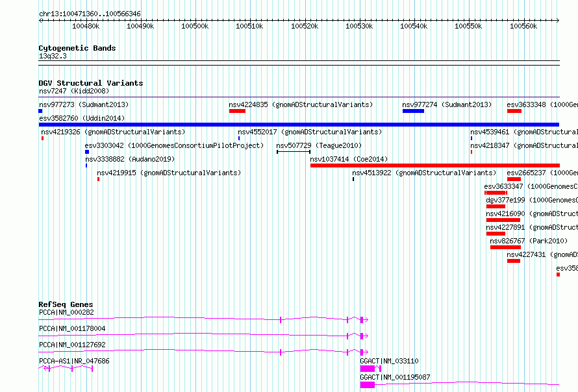Select the GGACT NM_001195087 magenta exon block
Viewport: 578px width, 392px height.
click(368, 385)
